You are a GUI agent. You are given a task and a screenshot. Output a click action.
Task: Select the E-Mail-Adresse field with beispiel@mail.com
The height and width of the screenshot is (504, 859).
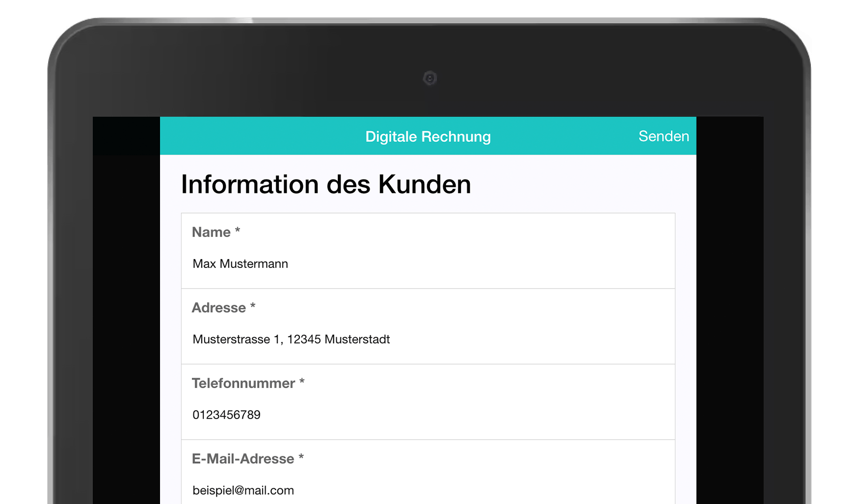(428, 472)
